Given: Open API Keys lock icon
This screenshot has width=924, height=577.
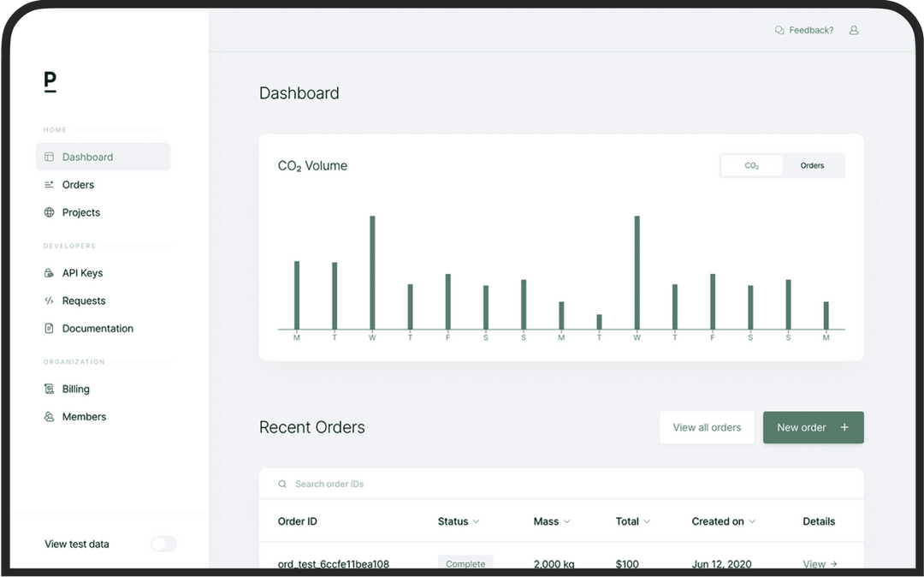Looking at the screenshot, I should point(49,273).
